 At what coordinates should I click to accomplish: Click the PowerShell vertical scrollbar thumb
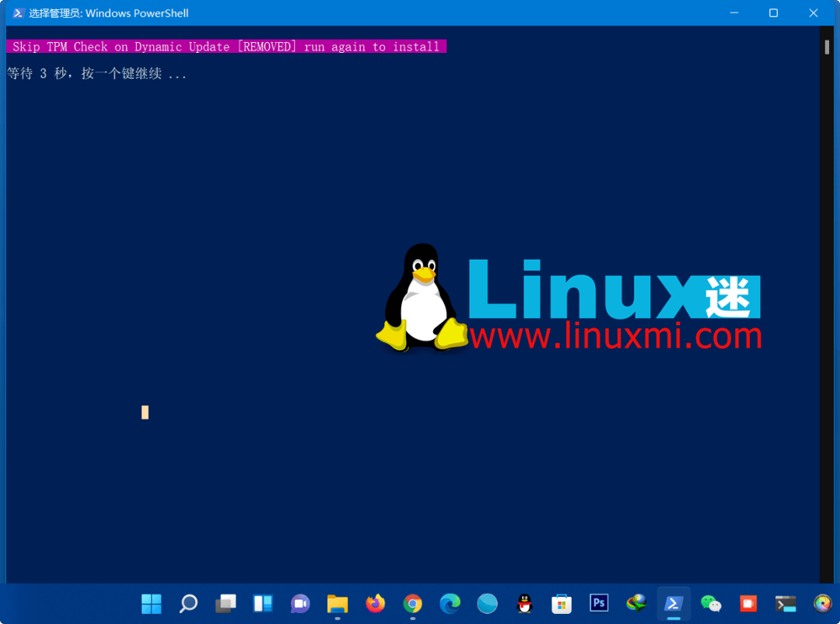tap(827, 47)
